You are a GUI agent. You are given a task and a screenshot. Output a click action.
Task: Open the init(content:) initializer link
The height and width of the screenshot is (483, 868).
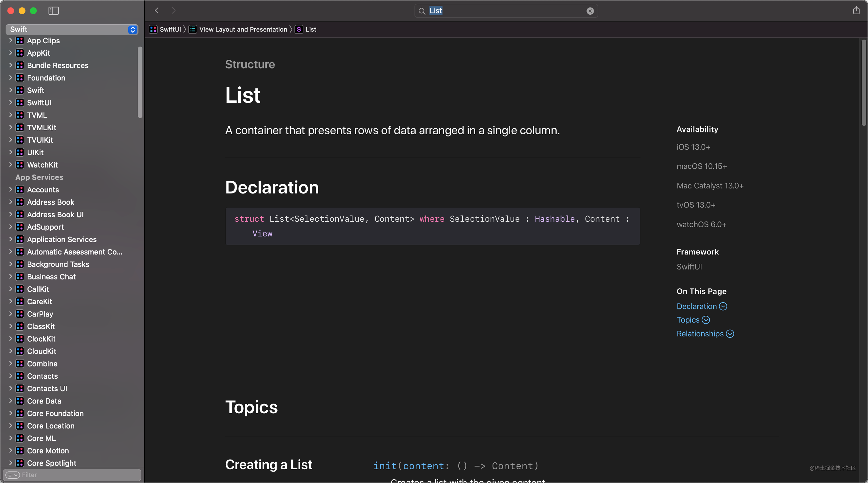pyautogui.click(x=456, y=465)
